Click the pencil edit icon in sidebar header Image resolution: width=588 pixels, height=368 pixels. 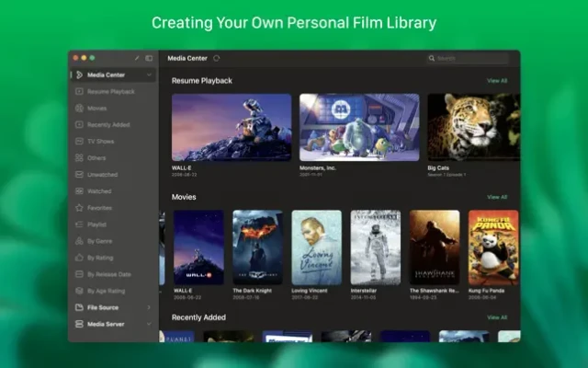137,58
